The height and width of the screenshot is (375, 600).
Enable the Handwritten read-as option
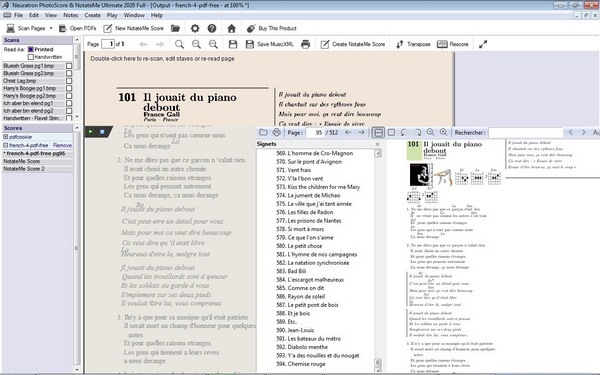(x=31, y=57)
